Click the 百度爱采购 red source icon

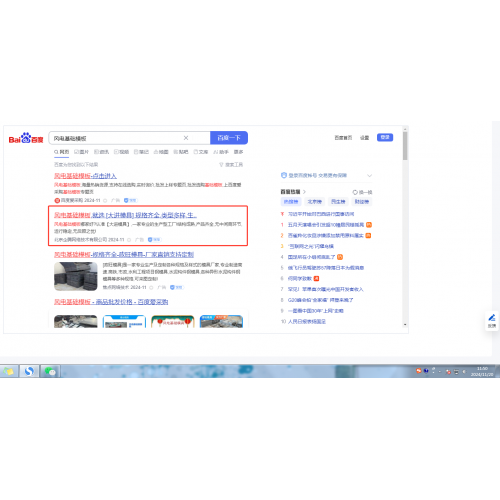[x=57, y=201]
